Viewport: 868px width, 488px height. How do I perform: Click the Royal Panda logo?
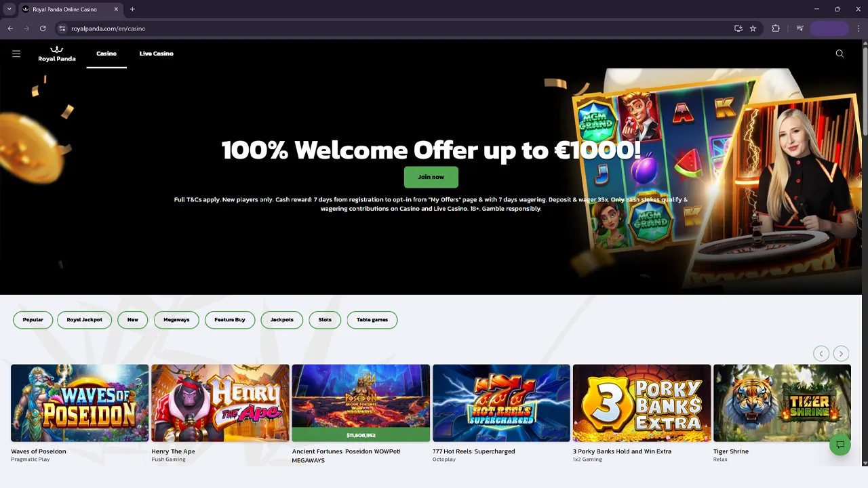(x=57, y=54)
